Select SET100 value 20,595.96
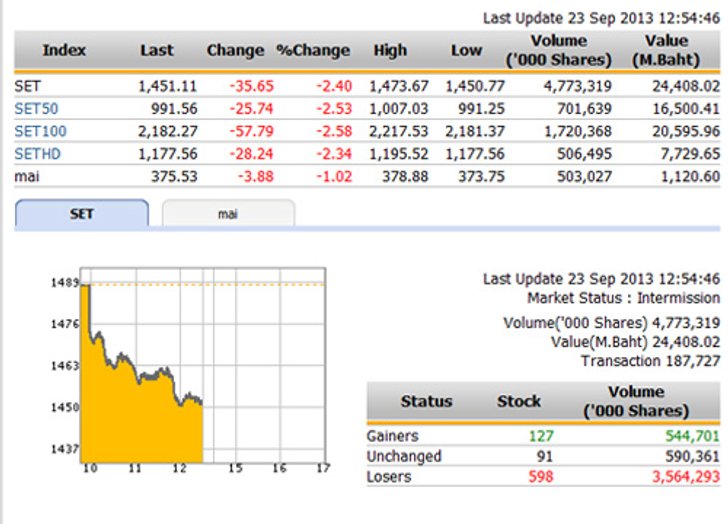728x524 pixels. coord(686,131)
